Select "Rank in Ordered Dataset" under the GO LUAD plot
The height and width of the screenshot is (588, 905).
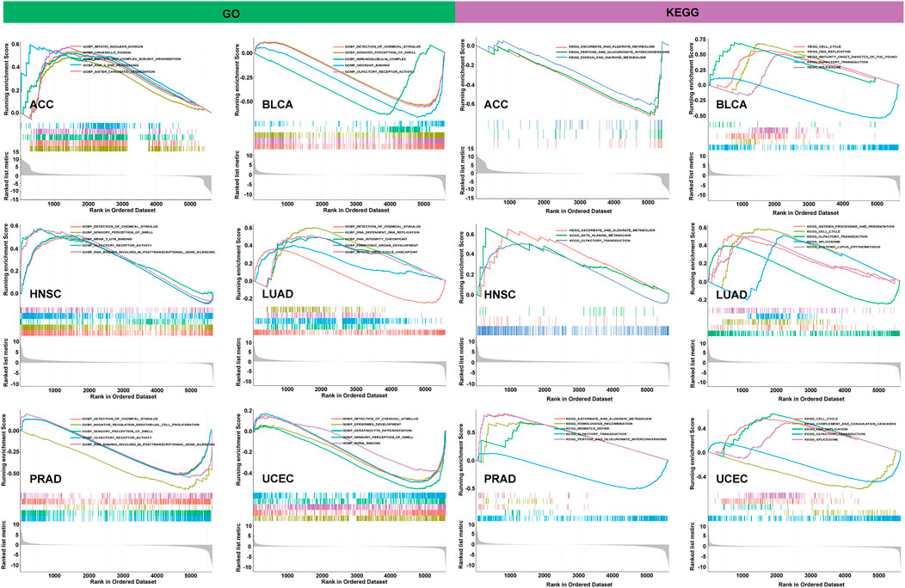point(354,395)
